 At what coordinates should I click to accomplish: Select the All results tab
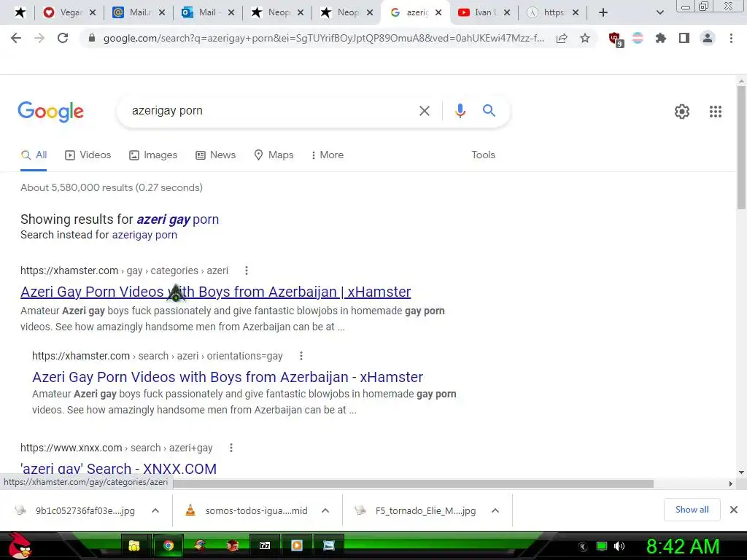point(34,155)
